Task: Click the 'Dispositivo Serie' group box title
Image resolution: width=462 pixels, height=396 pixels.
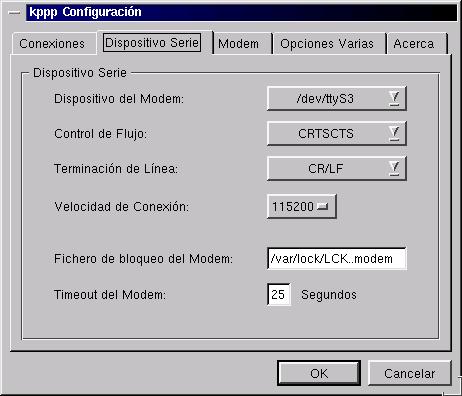Action: pos(80,73)
